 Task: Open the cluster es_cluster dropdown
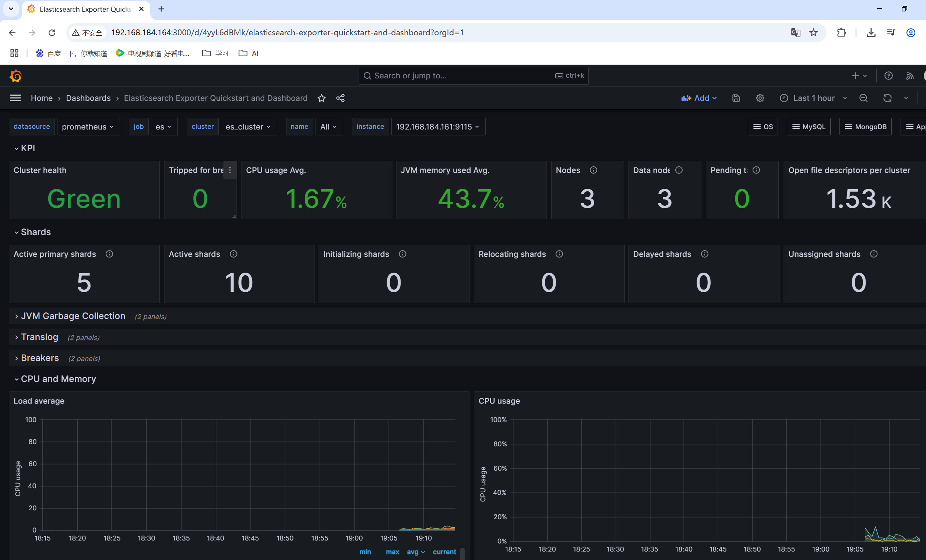click(x=249, y=127)
